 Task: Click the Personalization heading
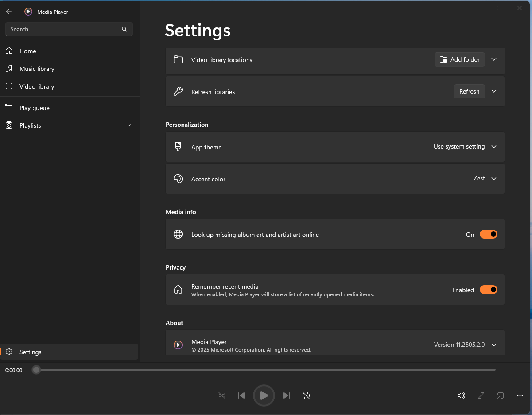pyautogui.click(x=187, y=125)
